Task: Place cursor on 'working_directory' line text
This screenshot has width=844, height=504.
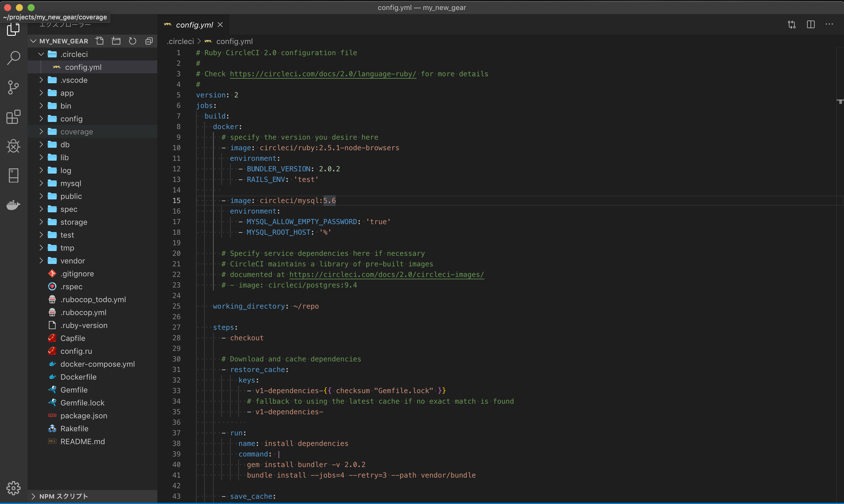Action: click(x=249, y=306)
